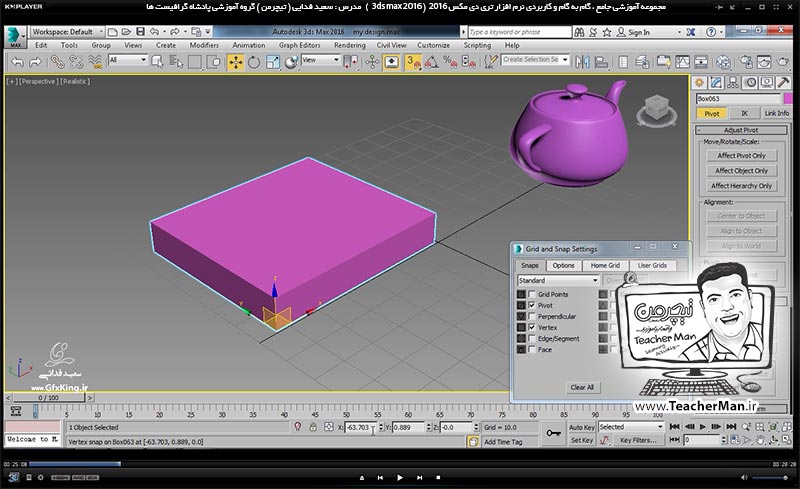
Task: Enable the Edge/Segment snap checkbox
Action: tap(532, 338)
